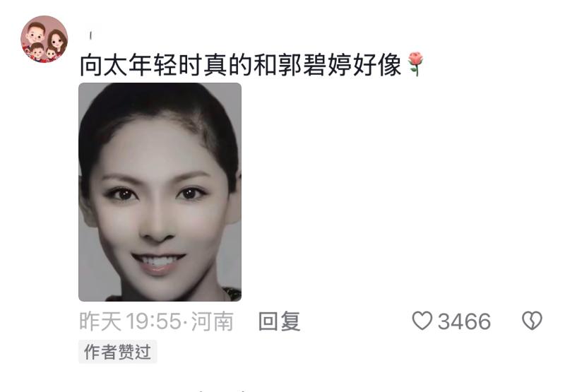Like the comment with the heart icon

tap(422, 321)
